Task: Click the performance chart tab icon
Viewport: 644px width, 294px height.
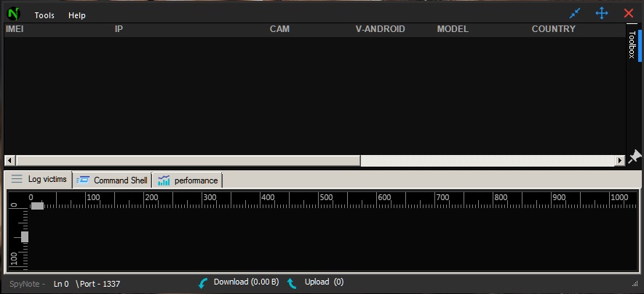Action: (x=164, y=180)
